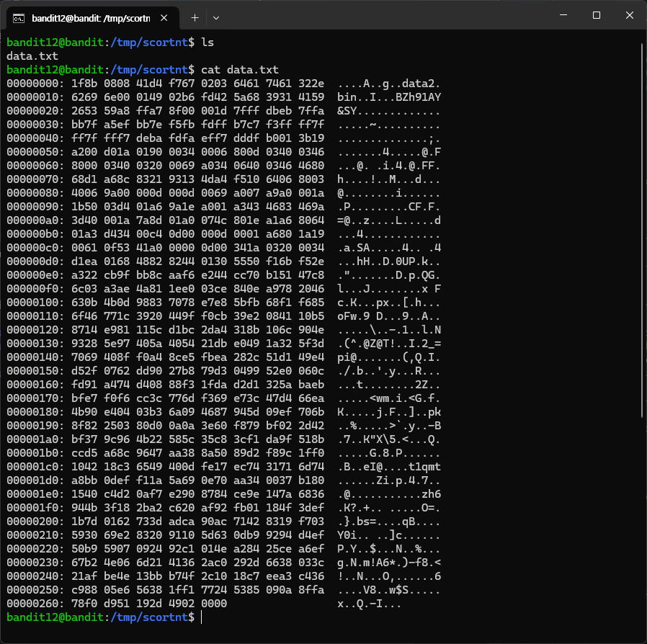The width and height of the screenshot is (647, 644).
Task: Close the bandit12@bandit terminal tab
Action: point(164,18)
